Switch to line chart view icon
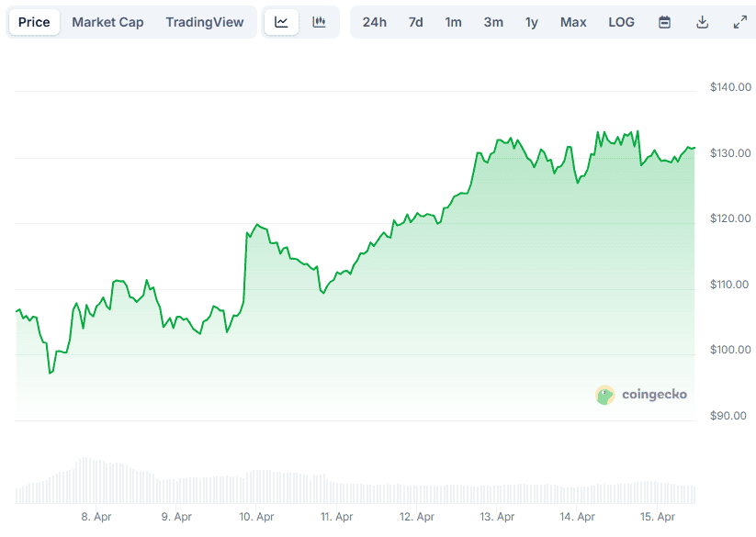This screenshot has width=756, height=537. 281,22
